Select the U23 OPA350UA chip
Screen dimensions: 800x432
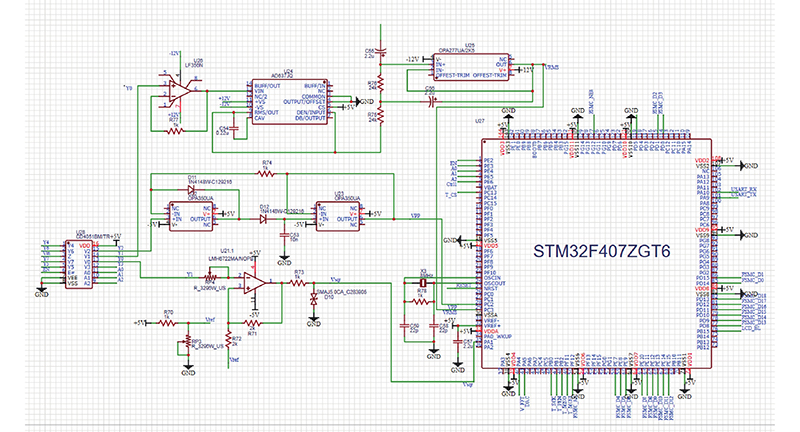click(337, 216)
